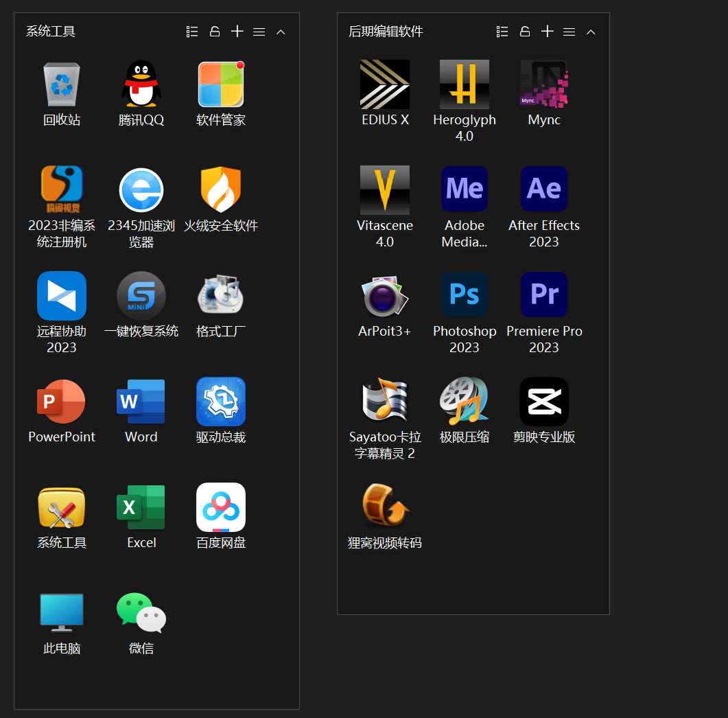The image size is (728, 718).
Task: Open 此电脑 monitor icon
Action: (62, 612)
